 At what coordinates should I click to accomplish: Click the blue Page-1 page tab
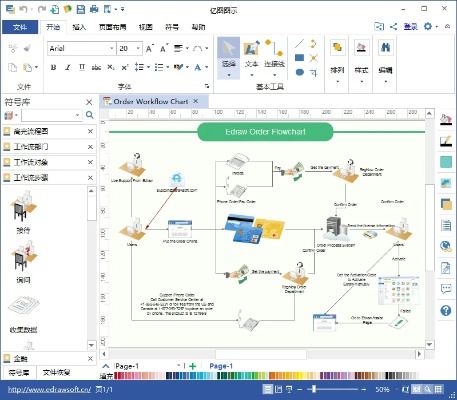pyautogui.click(x=221, y=366)
